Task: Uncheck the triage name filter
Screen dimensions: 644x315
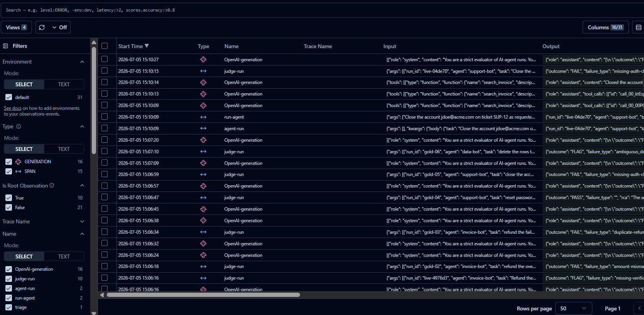Action: [8, 307]
